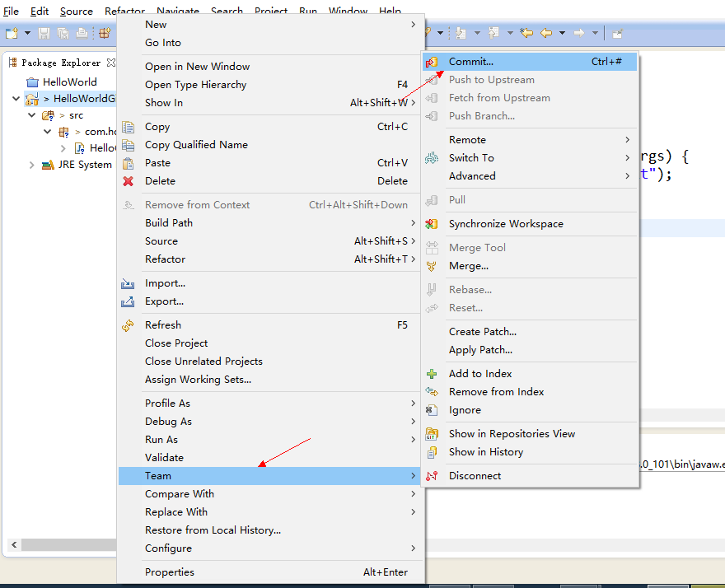Open the New wizard dropdown arrow
The height and width of the screenshot is (588, 725).
(27, 33)
